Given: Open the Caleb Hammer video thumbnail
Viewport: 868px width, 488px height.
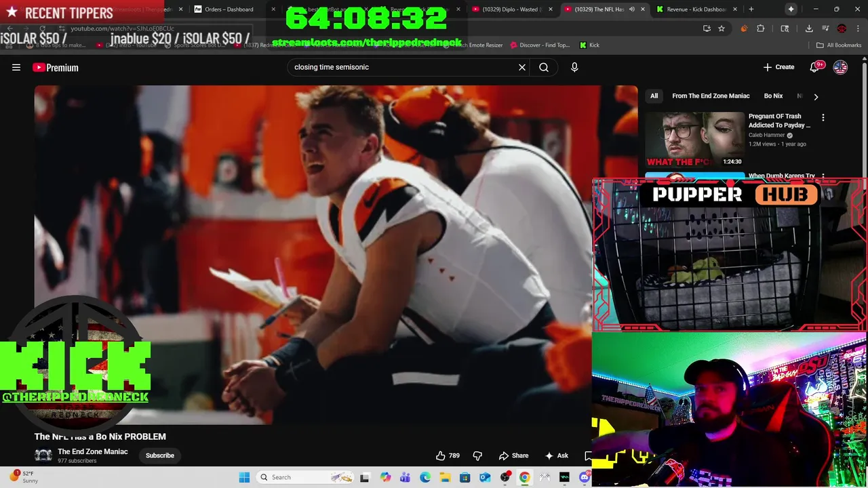Looking at the screenshot, I should [x=694, y=139].
